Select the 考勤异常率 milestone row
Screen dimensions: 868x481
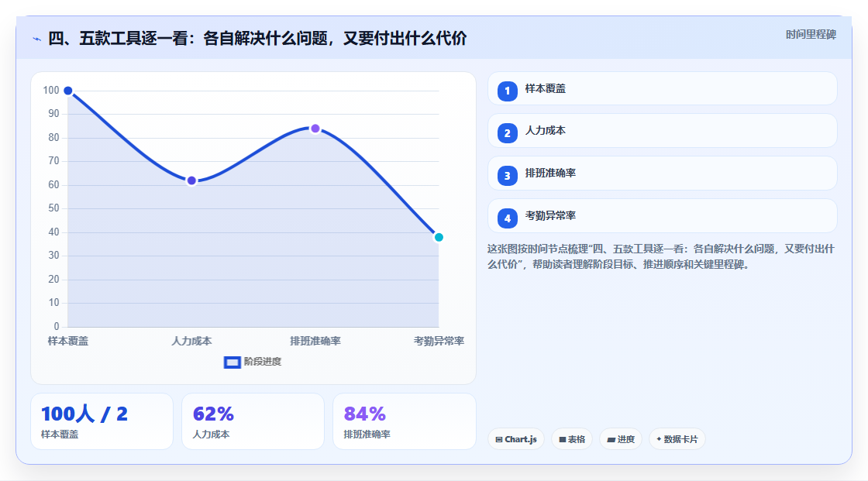click(662, 216)
